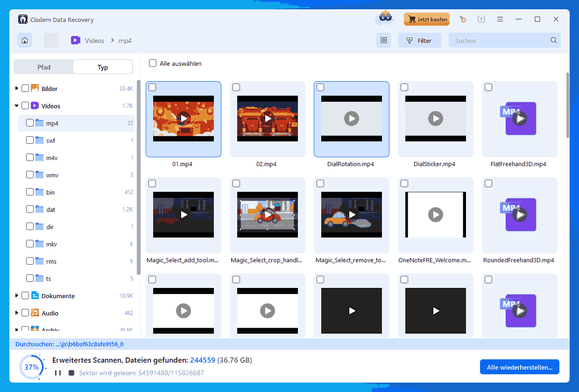Play preview of 02.mp4
Image resolution: width=579 pixels, height=392 pixels.
(x=268, y=119)
